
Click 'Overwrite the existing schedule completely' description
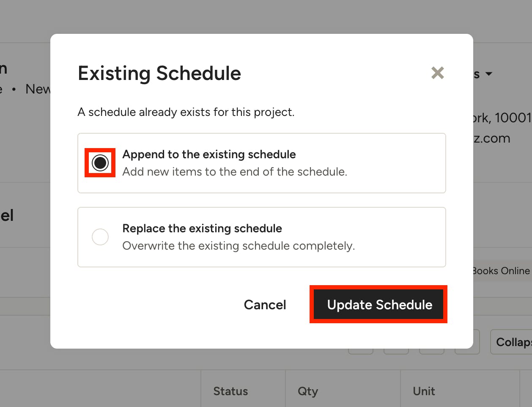239,246
